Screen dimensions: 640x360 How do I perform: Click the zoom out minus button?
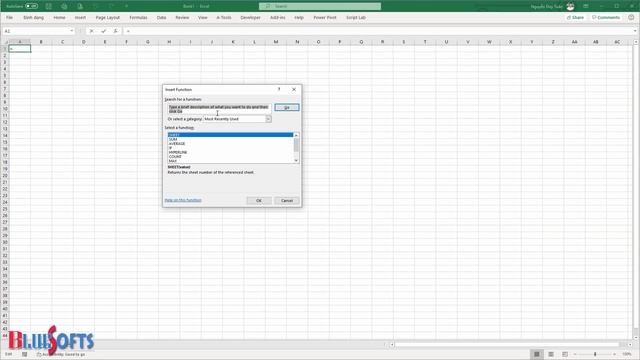click(575, 354)
